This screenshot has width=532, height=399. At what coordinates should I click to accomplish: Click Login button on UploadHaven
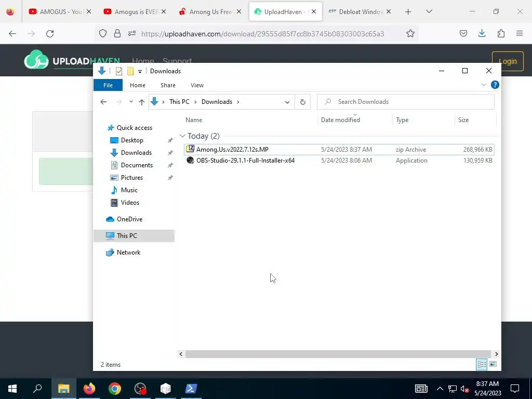[x=508, y=61]
